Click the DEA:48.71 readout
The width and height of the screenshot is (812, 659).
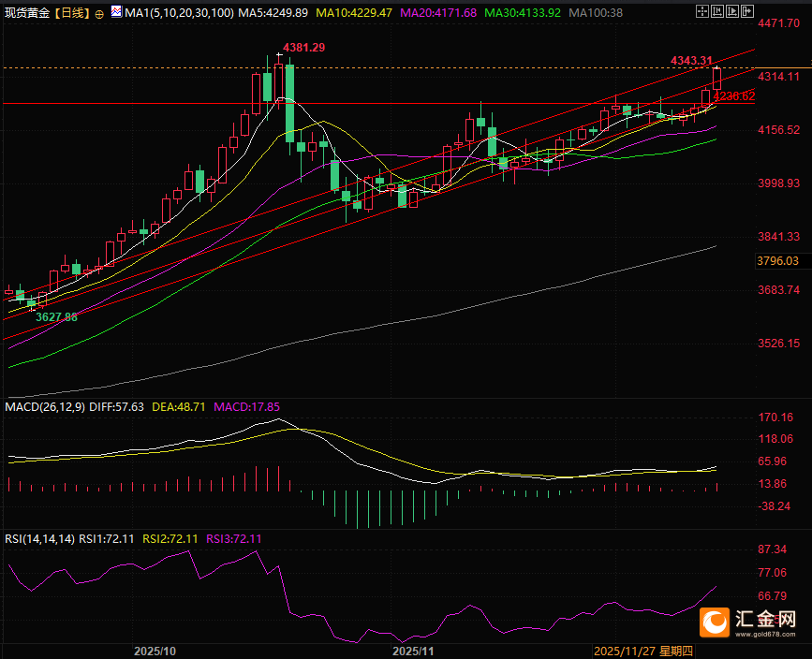pos(179,407)
